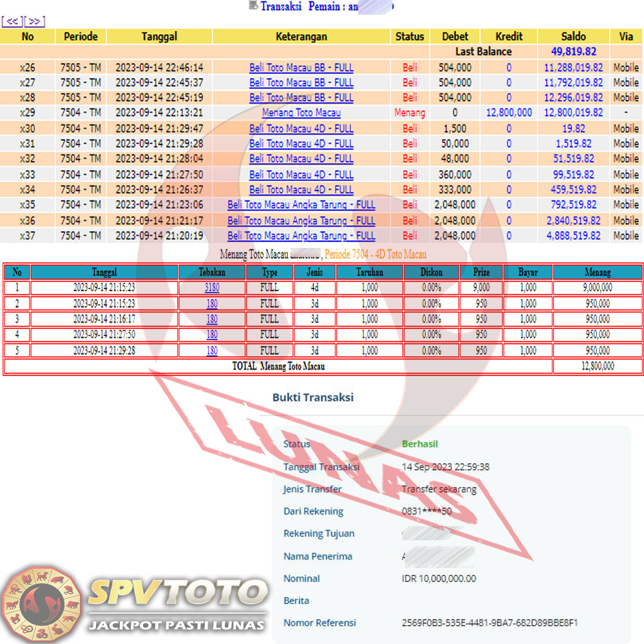
Task: Open Beli Toto Macau BB link in row x28
Action: coord(301,98)
